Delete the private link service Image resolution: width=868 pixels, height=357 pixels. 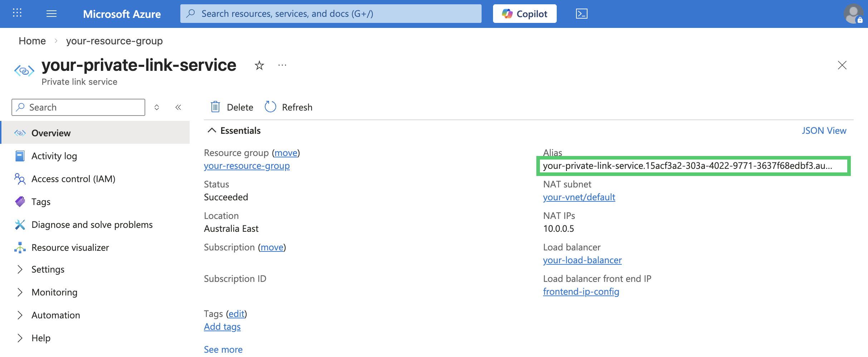pos(231,107)
